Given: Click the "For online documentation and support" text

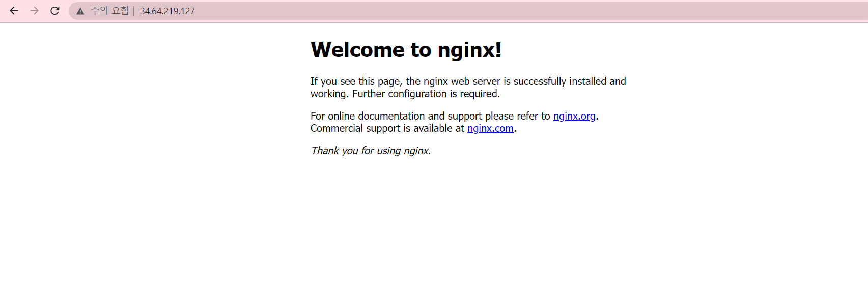Looking at the screenshot, I should (x=396, y=116).
